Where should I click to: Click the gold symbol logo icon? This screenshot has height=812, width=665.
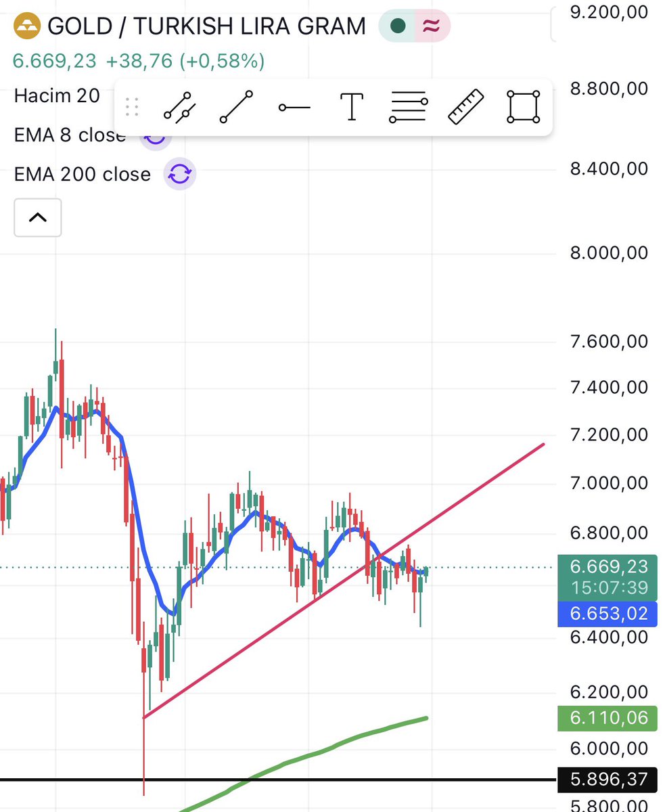(x=27, y=26)
